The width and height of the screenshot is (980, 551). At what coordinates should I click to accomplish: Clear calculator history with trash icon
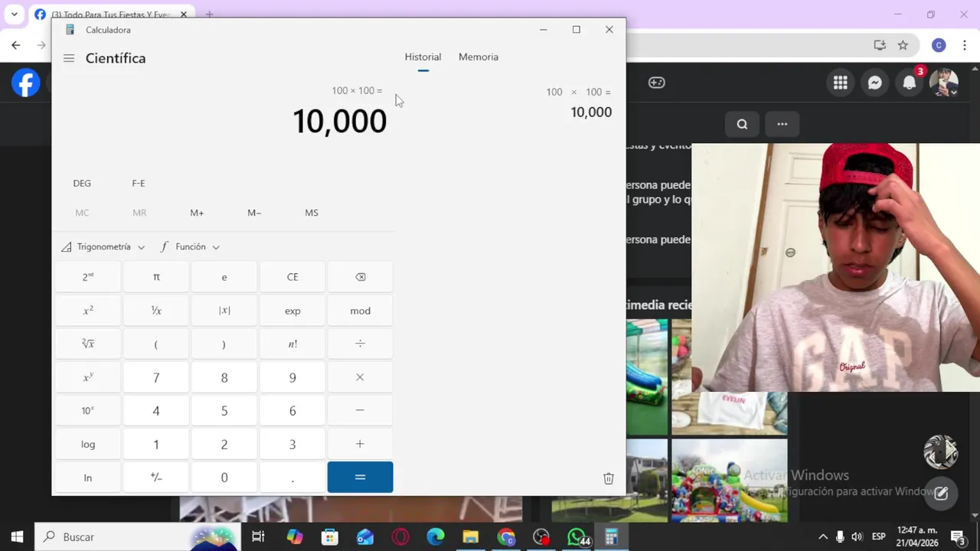click(609, 478)
